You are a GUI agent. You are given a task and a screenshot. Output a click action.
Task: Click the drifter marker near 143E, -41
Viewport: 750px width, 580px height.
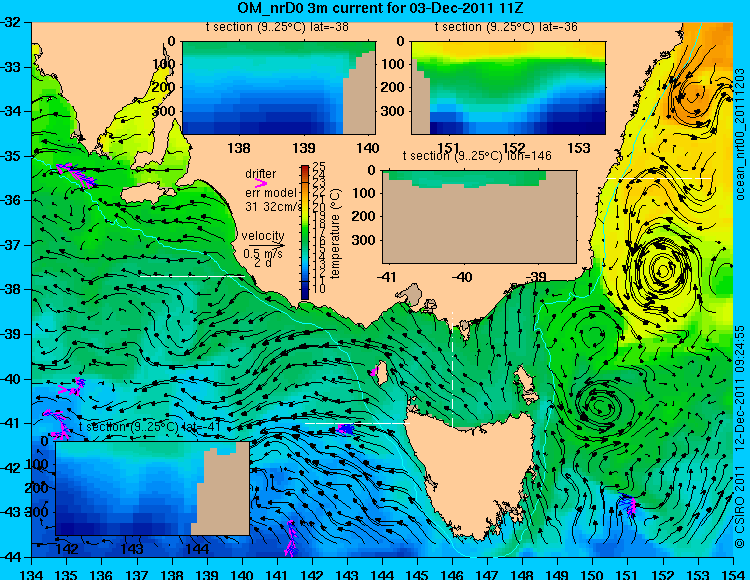point(345,429)
